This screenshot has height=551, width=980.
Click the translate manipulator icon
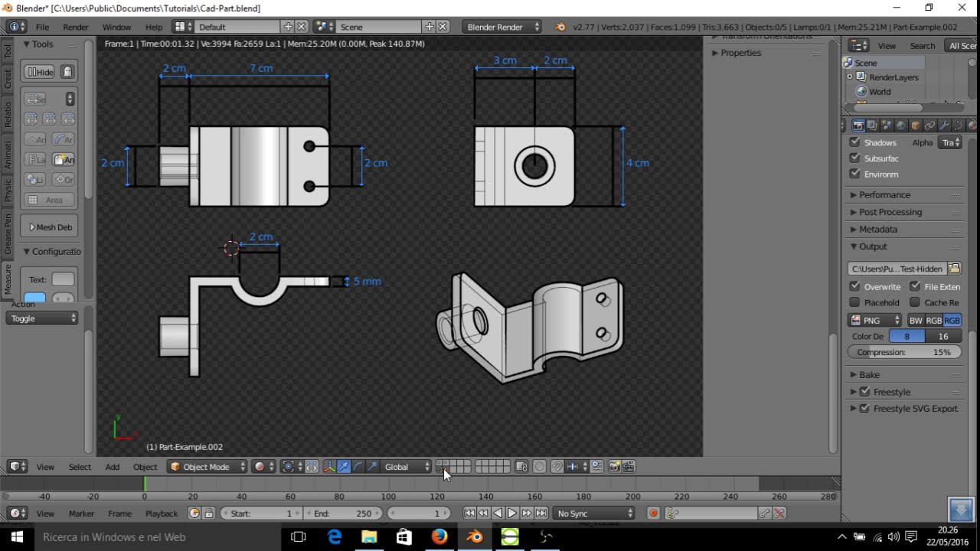(x=344, y=467)
